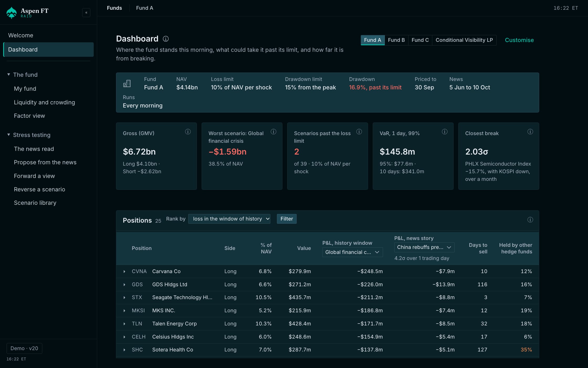This screenshot has width=588, height=368.
Task: Open Welcome in the sidebar
Action: click(x=48, y=35)
